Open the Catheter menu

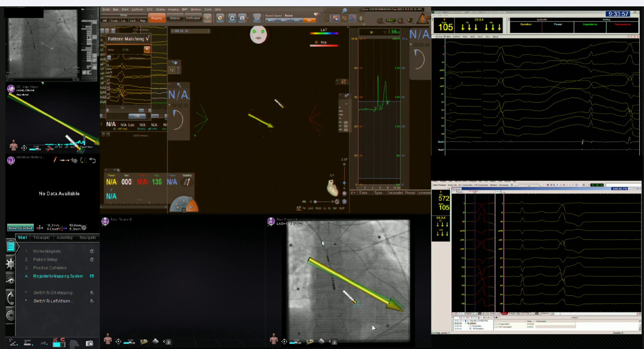coord(137,9)
